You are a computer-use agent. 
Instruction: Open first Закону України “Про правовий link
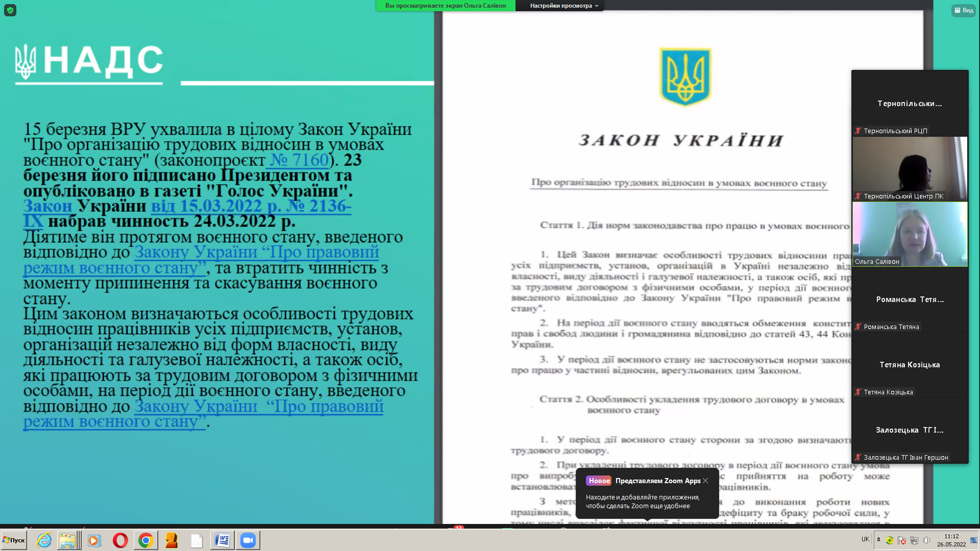[257, 252]
